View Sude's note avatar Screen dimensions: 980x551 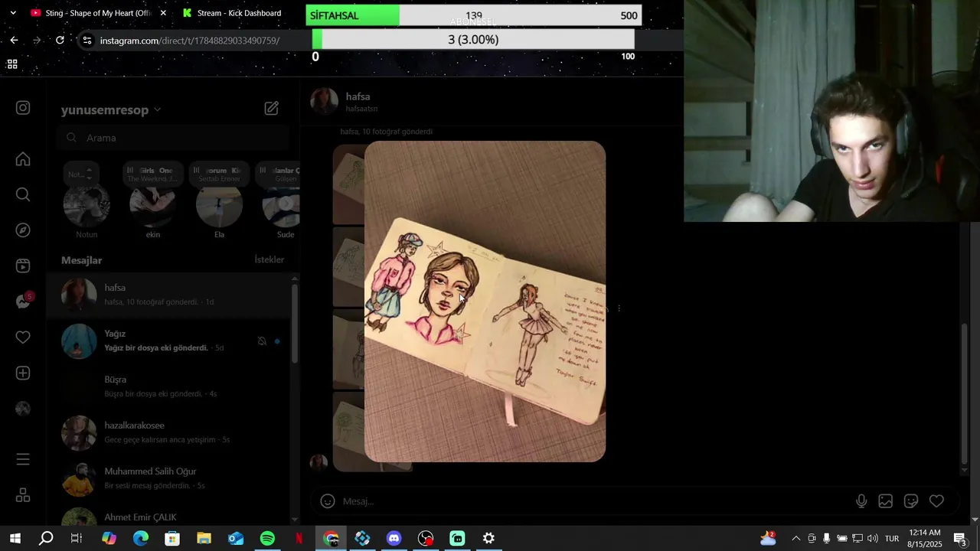(282, 204)
